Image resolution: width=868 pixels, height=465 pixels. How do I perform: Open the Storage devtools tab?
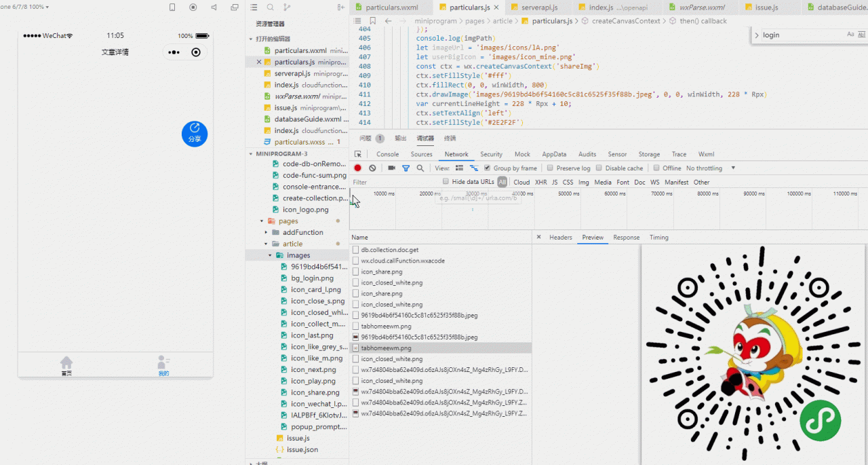click(649, 154)
